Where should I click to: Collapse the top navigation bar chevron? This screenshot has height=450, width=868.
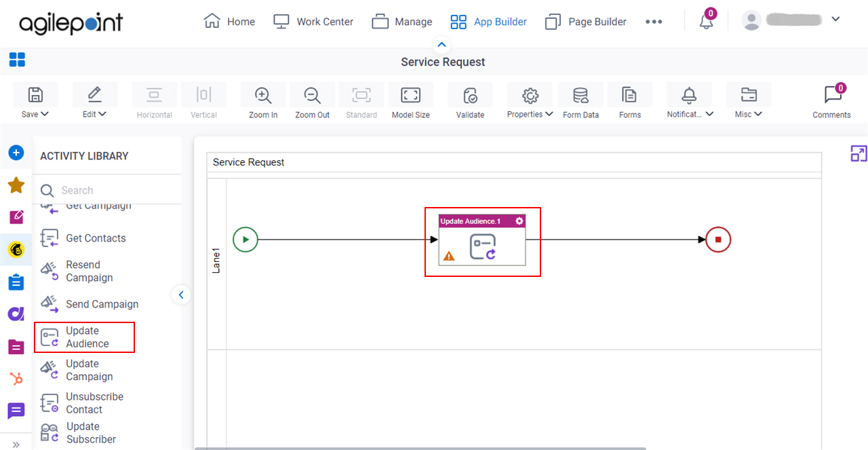tap(441, 45)
